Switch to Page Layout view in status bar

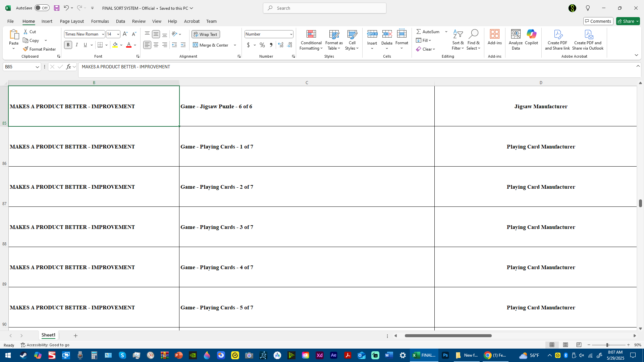[x=566, y=345]
